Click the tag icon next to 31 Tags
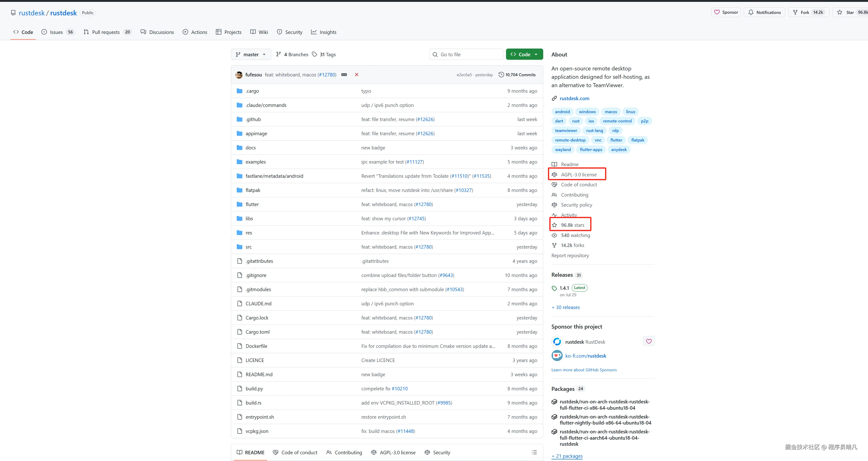Image resolution: width=868 pixels, height=461 pixels. pyautogui.click(x=314, y=54)
